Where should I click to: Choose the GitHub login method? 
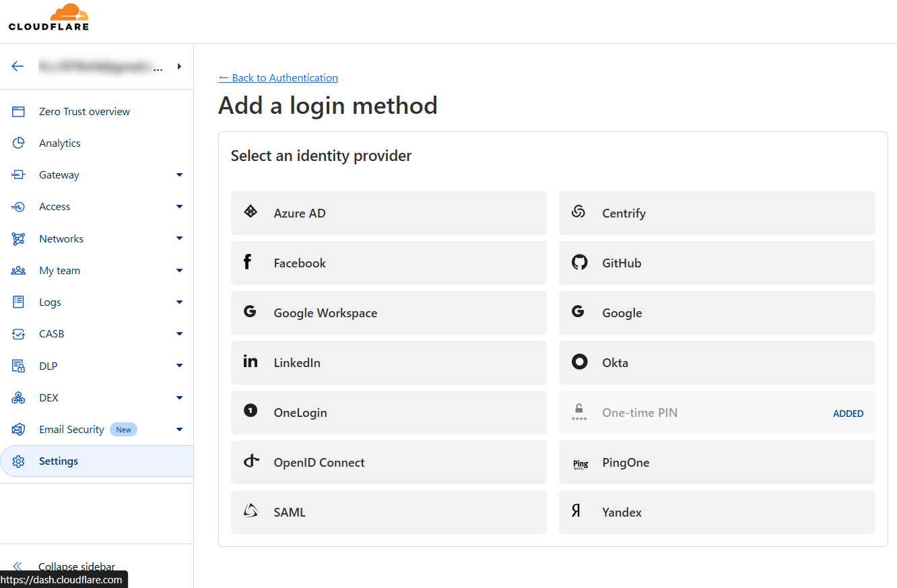[x=717, y=263]
